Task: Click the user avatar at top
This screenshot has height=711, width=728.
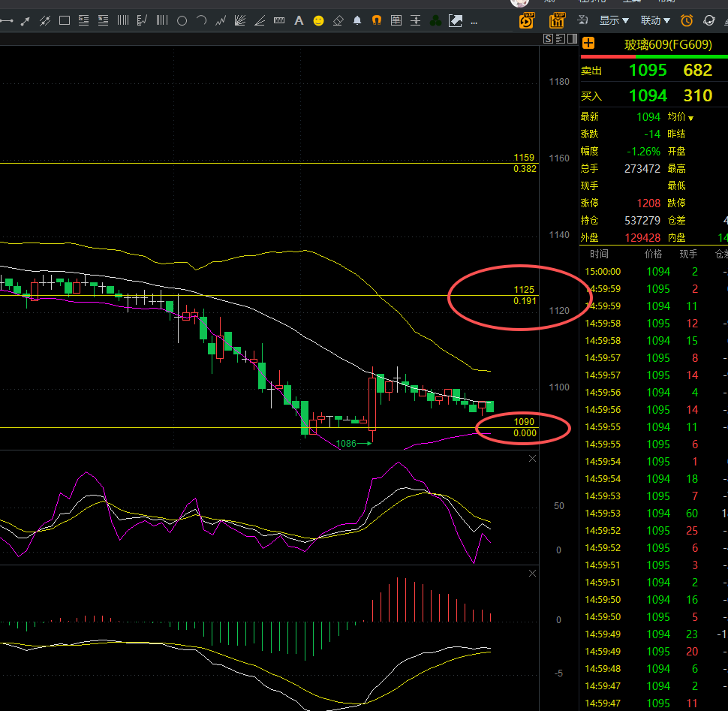Action: [519, 3]
